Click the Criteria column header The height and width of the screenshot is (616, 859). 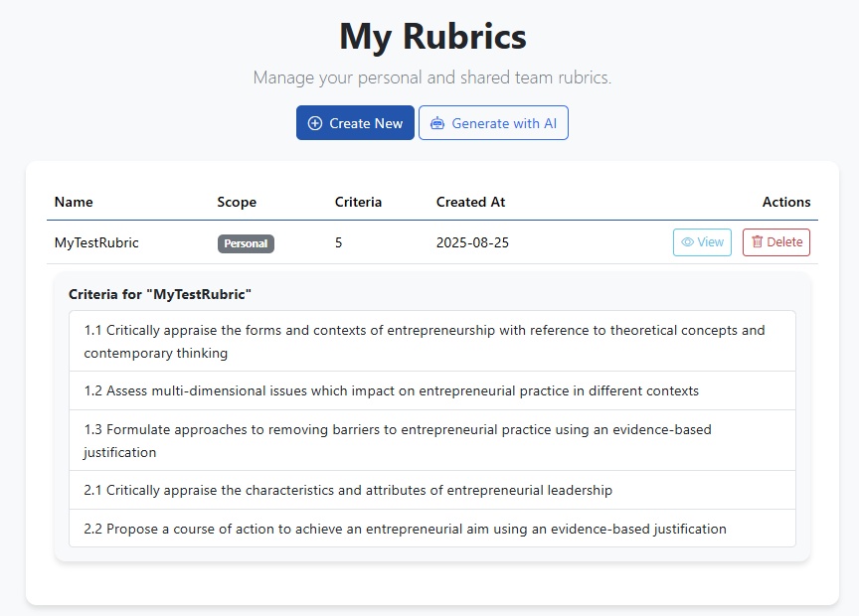359,202
